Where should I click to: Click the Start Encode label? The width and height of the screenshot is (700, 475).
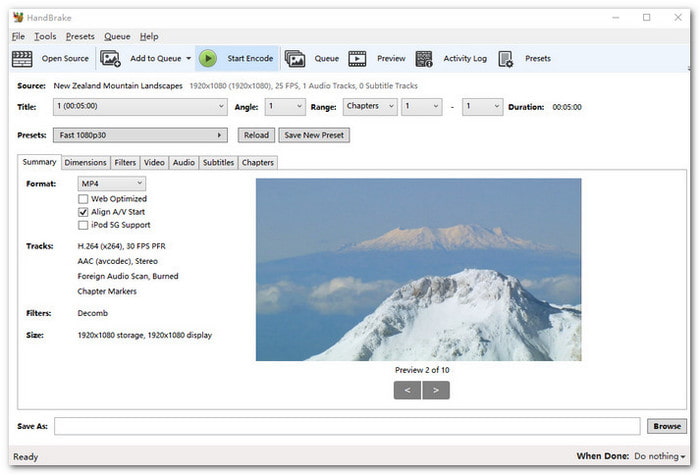[250, 58]
